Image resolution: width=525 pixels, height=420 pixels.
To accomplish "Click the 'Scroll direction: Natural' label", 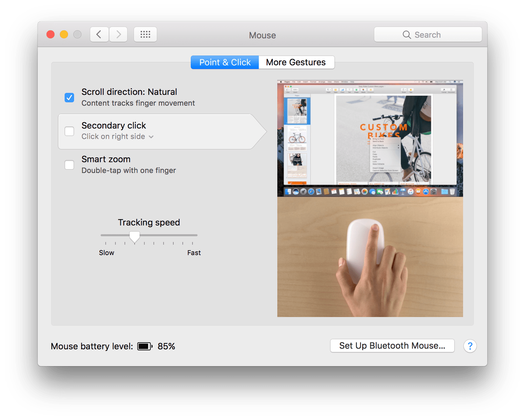I will tap(129, 92).
